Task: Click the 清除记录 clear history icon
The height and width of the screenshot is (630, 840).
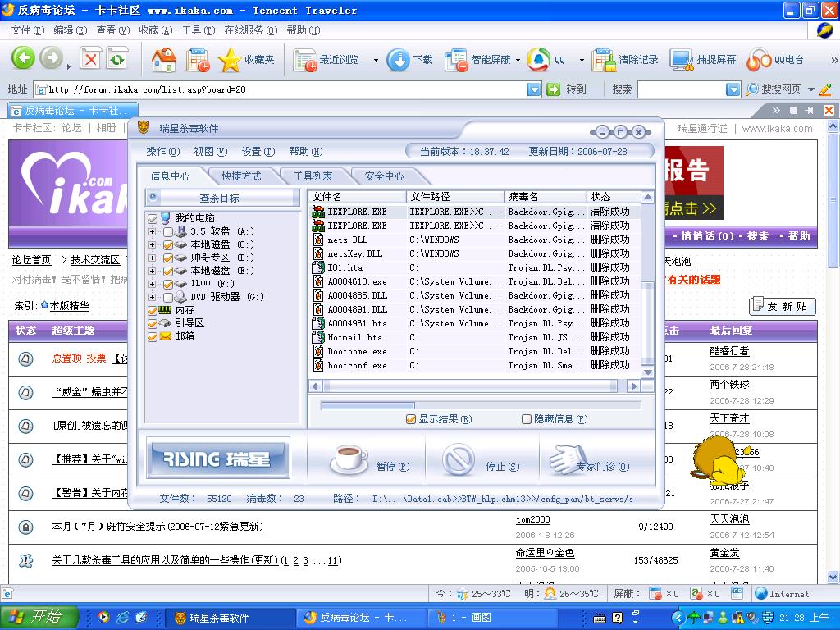Action: point(604,60)
